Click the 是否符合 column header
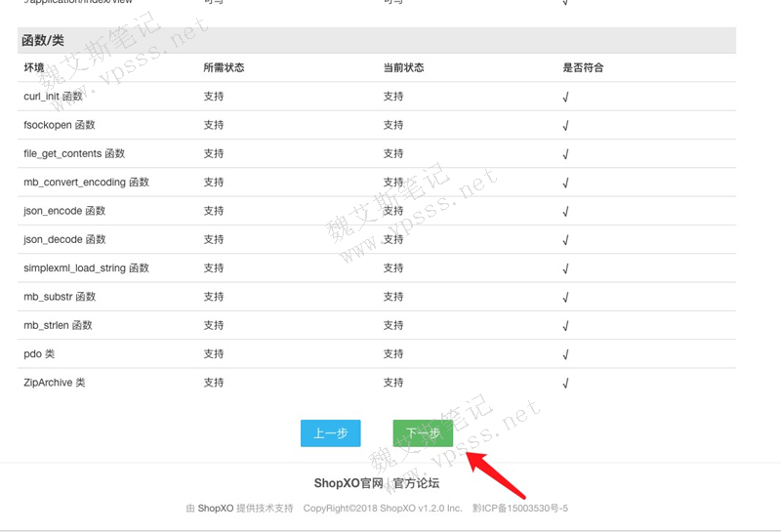The height and width of the screenshot is (532, 781). coord(583,68)
